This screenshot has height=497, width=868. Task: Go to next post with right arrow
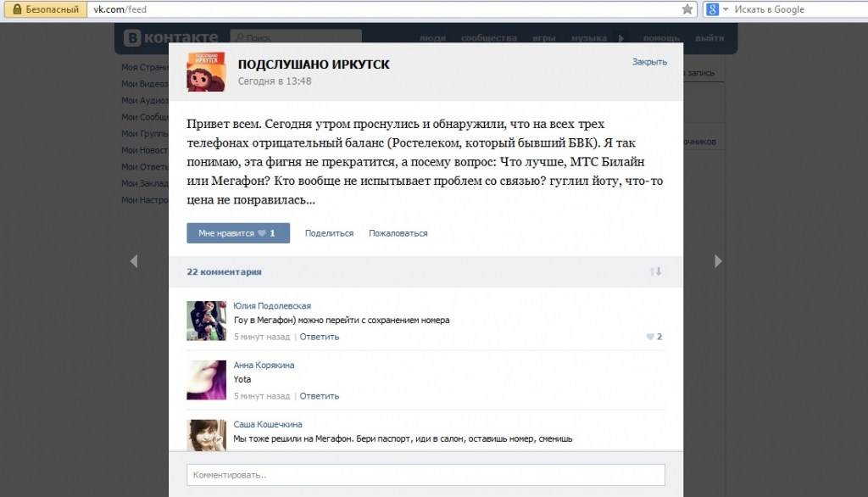pyautogui.click(x=718, y=261)
